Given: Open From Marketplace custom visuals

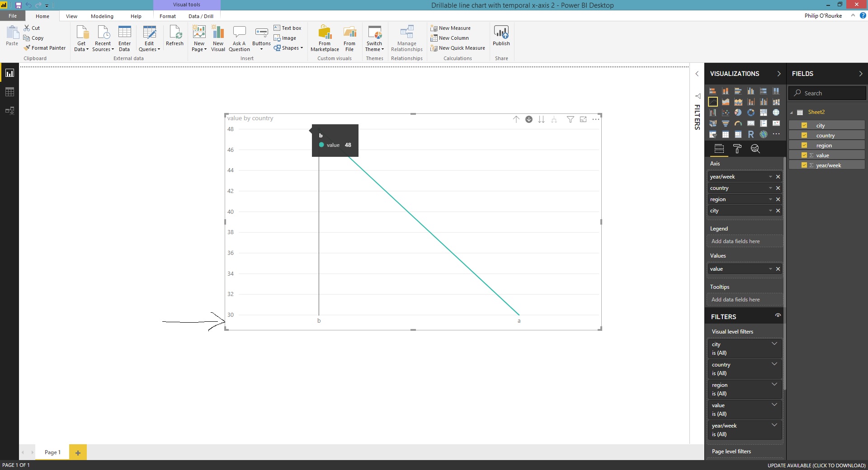Looking at the screenshot, I should 325,38.
